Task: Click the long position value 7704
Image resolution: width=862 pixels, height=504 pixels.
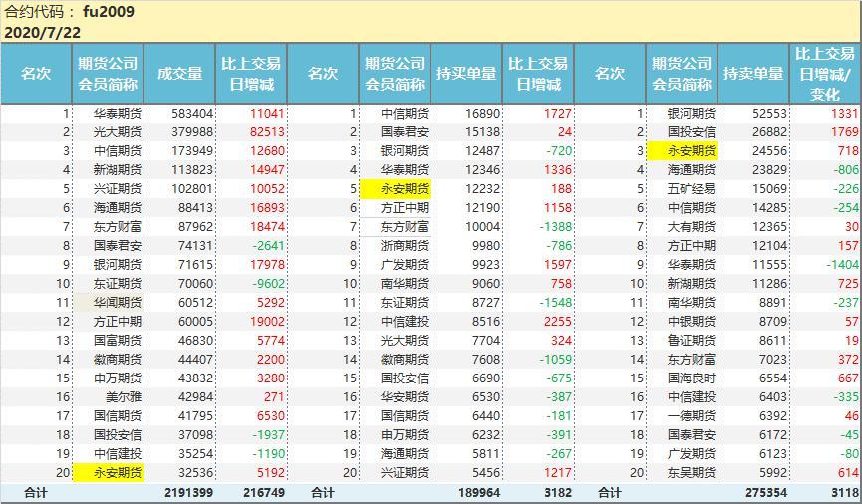Action: point(486,341)
